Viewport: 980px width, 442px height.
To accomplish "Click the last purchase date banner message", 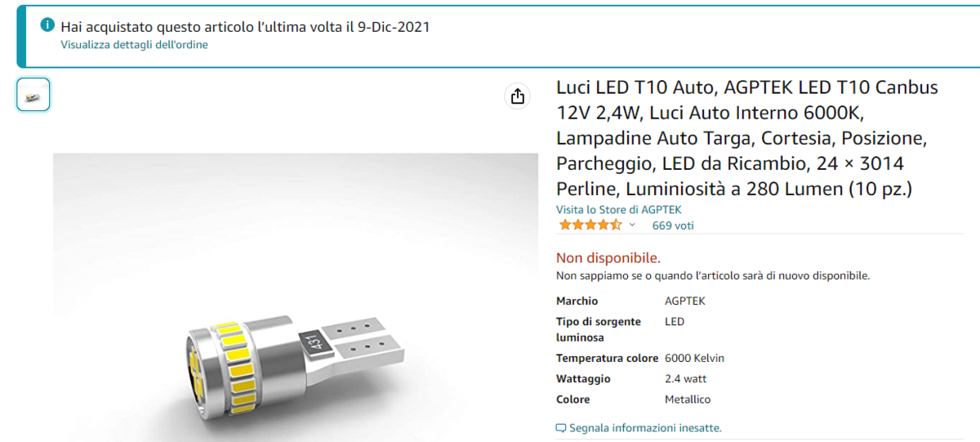I will 245,26.
